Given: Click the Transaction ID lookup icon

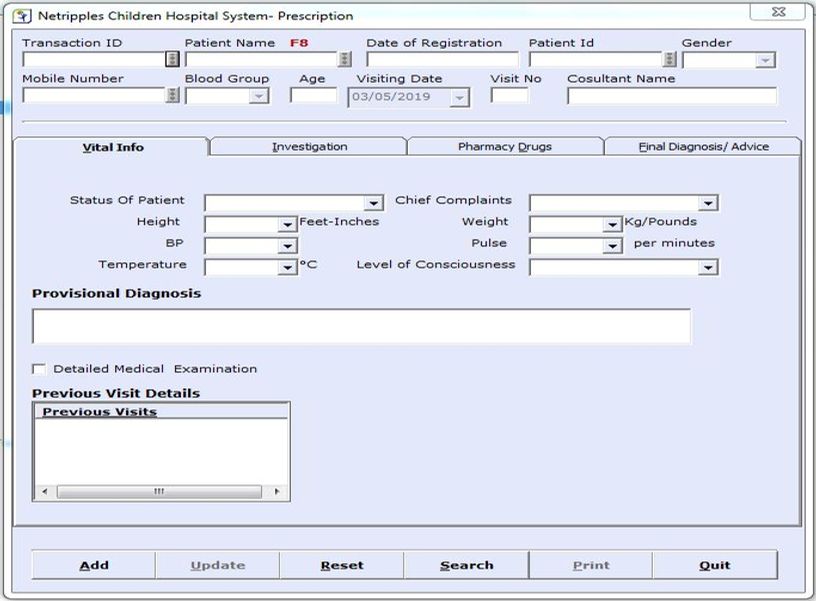Looking at the screenshot, I should (x=172, y=59).
